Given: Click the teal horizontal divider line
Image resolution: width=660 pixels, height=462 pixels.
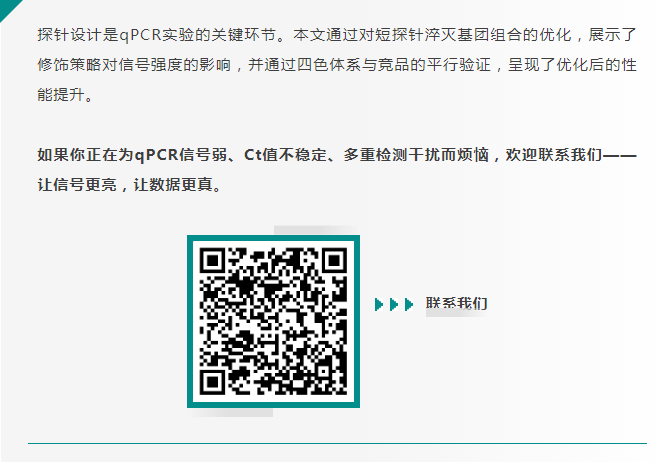Looking at the screenshot, I should pyautogui.click(x=337, y=443).
